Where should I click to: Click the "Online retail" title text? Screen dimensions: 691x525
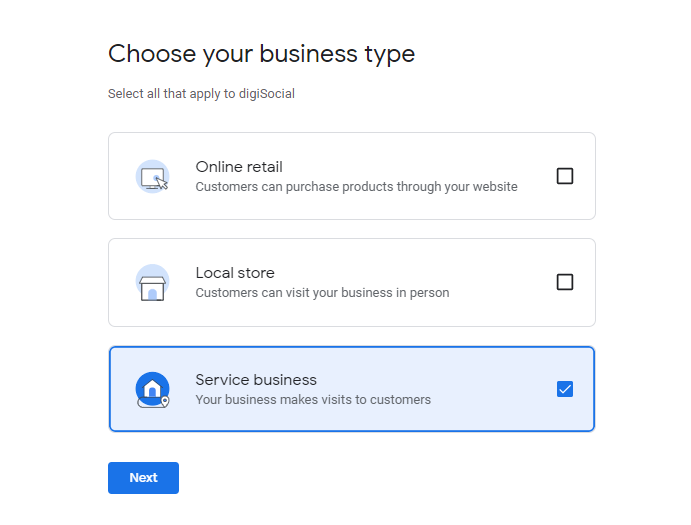(x=239, y=167)
